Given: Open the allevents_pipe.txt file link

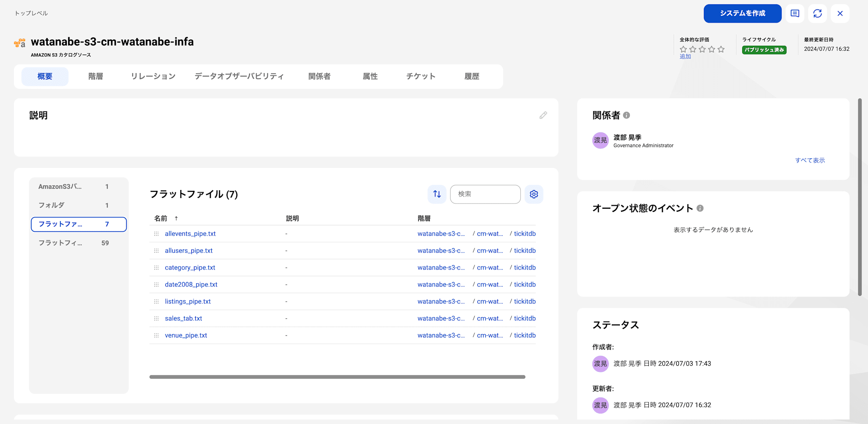Looking at the screenshot, I should [190, 233].
